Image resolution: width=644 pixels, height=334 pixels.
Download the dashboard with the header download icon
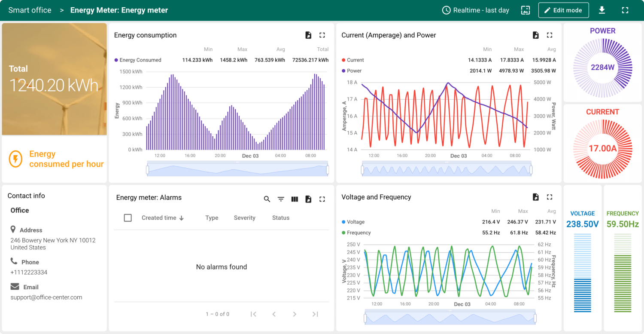(602, 10)
